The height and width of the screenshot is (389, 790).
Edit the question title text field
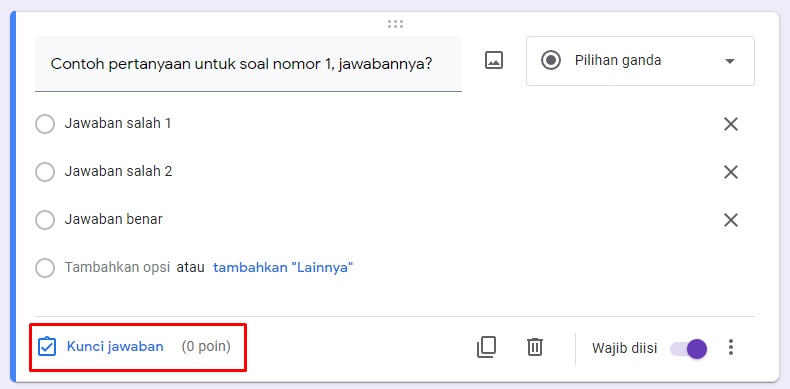(x=248, y=64)
